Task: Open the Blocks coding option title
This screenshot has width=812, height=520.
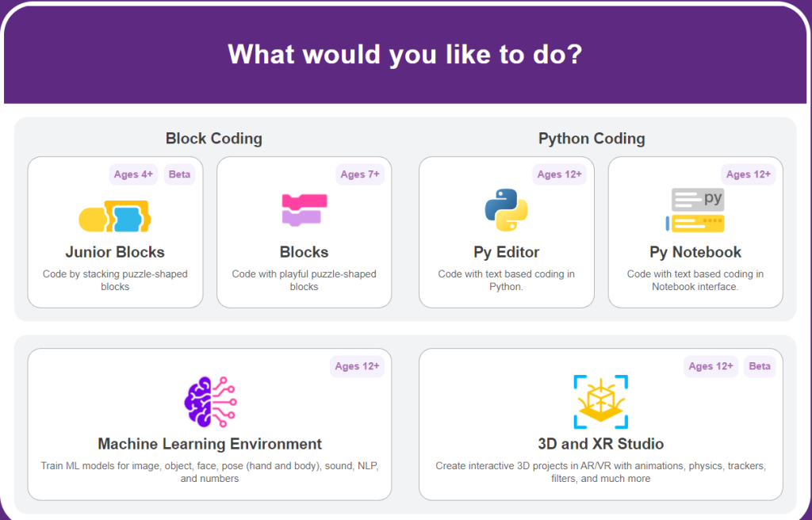Action: pyautogui.click(x=304, y=252)
